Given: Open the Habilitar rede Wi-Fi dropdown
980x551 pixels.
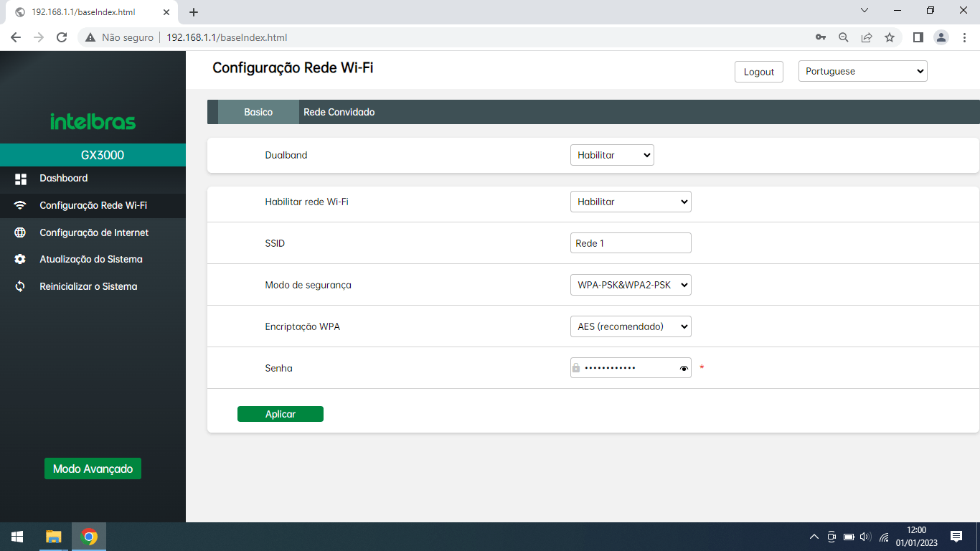Looking at the screenshot, I should point(631,202).
